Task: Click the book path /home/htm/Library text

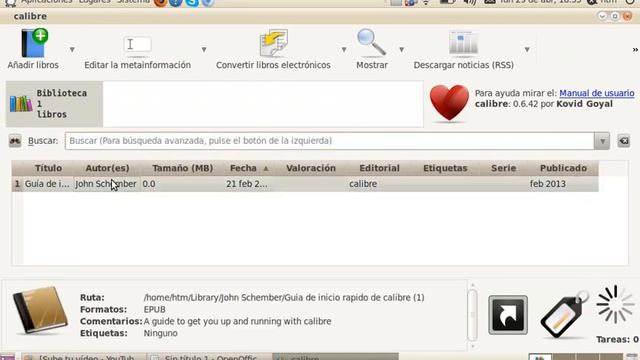Action: [x=284, y=298]
